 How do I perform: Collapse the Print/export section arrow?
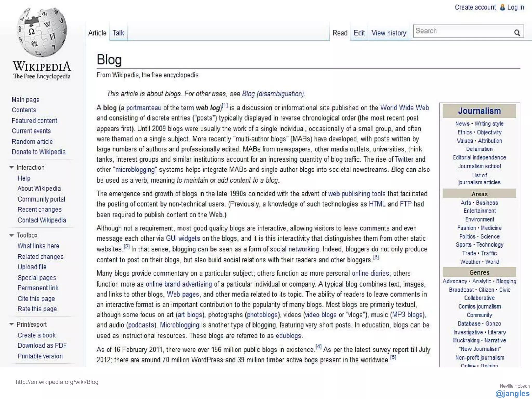click(x=11, y=324)
